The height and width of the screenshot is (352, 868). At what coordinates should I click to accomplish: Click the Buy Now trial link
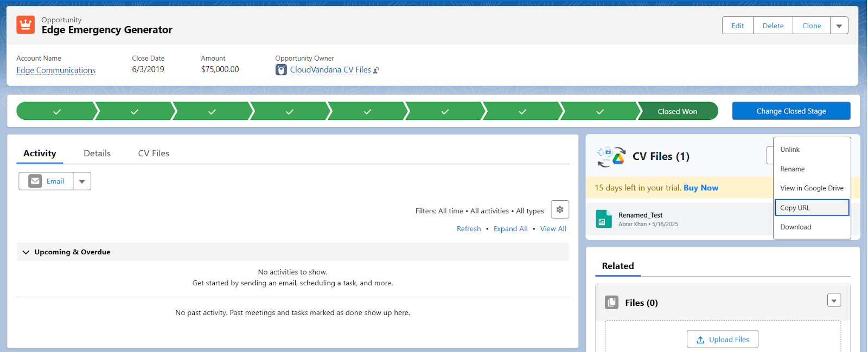pos(701,188)
